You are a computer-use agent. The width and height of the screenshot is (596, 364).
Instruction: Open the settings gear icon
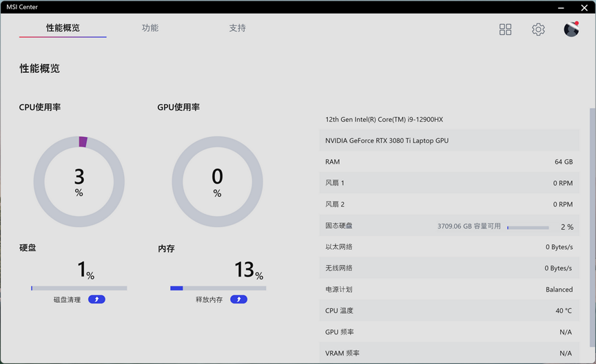coord(538,30)
